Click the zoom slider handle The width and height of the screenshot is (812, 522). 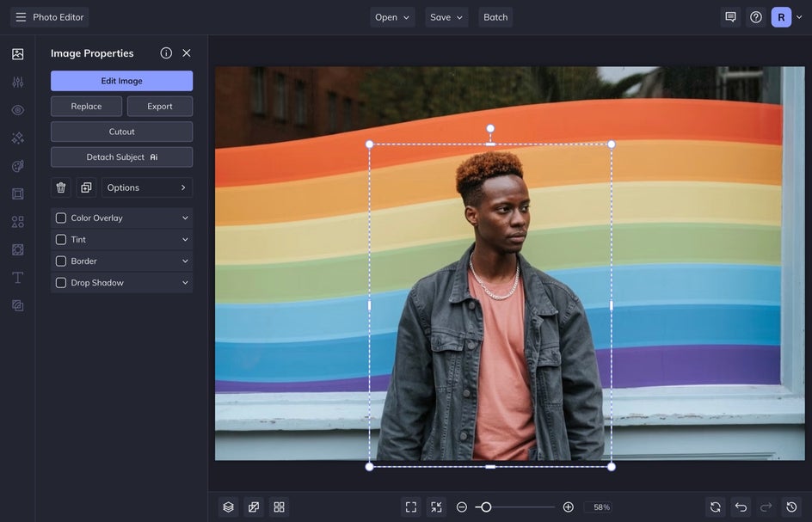[x=486, y=507]
